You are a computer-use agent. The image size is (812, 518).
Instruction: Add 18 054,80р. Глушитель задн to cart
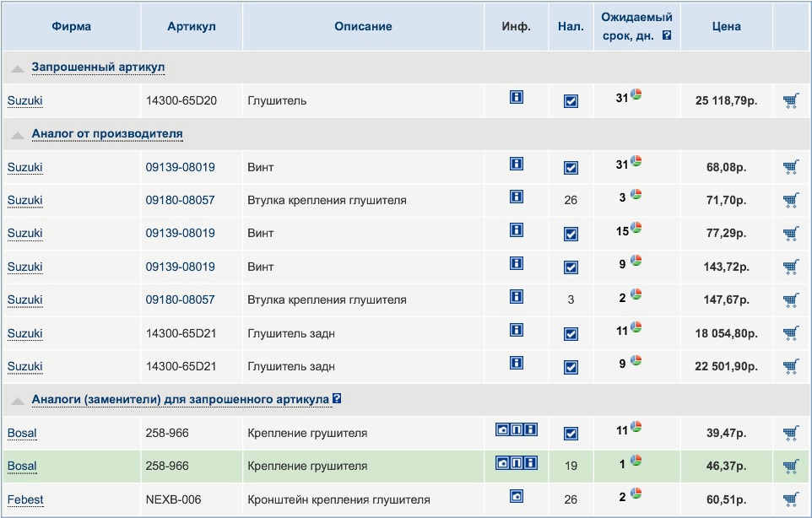(x=791, y=333)
